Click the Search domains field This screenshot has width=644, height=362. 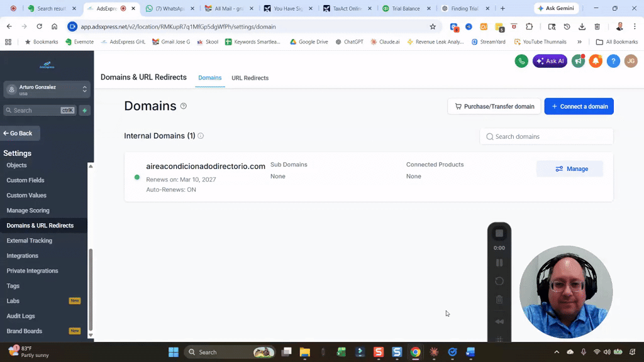(x=547, y=136)
